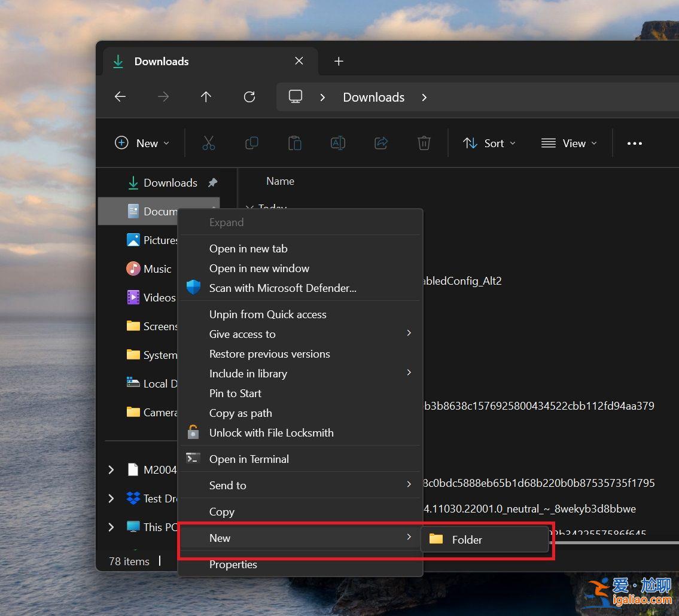Choose Open in Terminal from context menu
The width and height of the screenshot is (679, 616).
(x=249, y=459)
